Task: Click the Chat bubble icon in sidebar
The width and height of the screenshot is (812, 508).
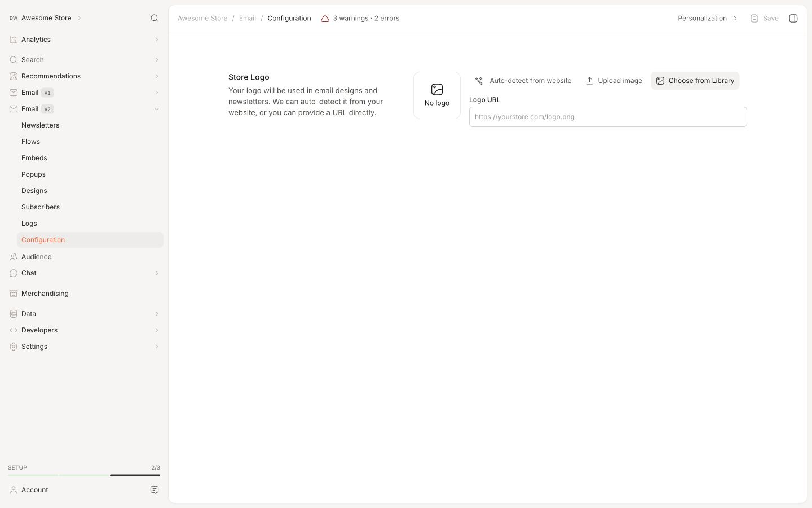Action: pyautogui.click(x=14, y=273)
